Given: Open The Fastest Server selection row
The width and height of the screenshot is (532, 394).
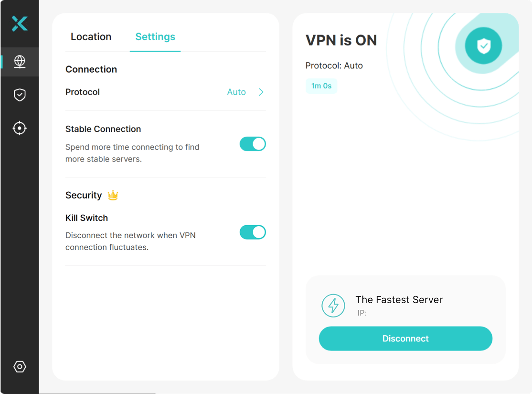Looking at the screenshot, I should 405,306.
